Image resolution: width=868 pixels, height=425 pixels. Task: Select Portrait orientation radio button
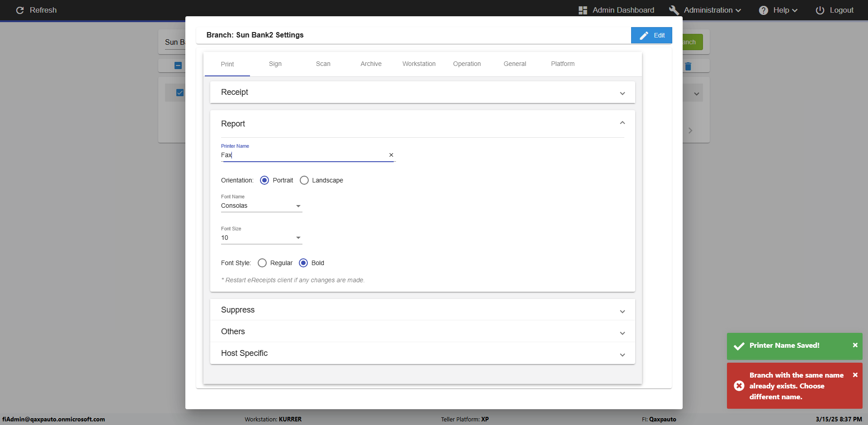[x=264, y=180]
